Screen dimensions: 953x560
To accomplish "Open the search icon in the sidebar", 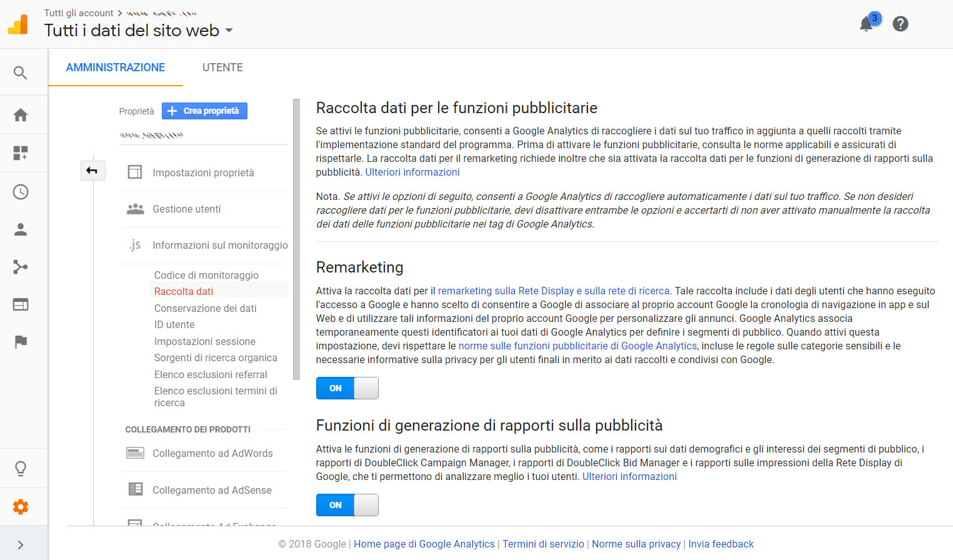I will click(21, 72).
